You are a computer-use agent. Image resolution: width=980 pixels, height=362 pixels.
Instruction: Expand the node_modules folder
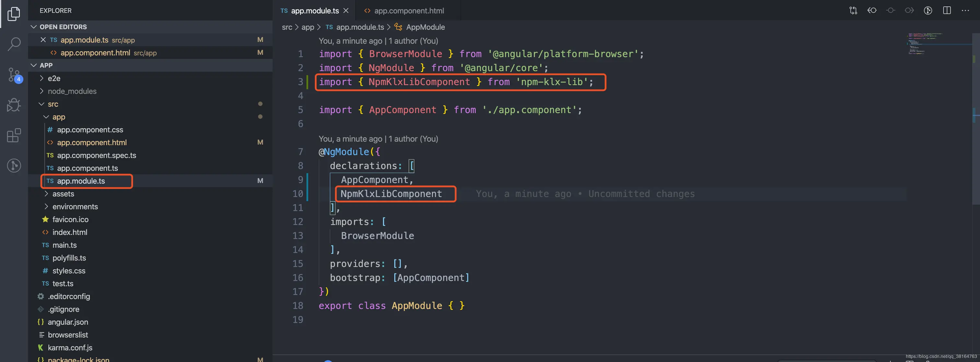tap(72, 91)
